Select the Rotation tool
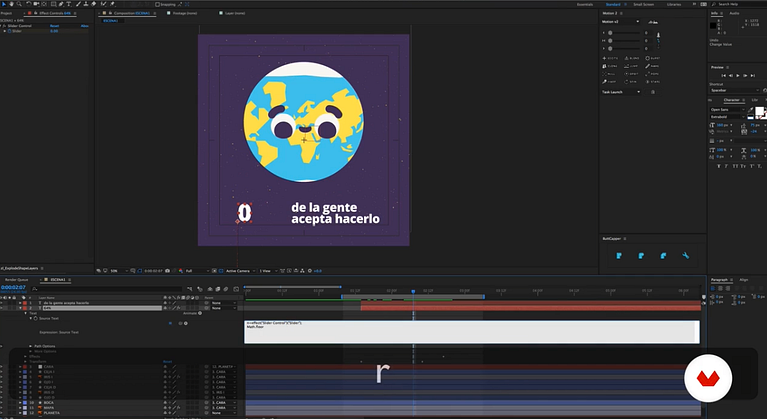The width and height of the screenshot is (767, 419). [x=28, y=4]
